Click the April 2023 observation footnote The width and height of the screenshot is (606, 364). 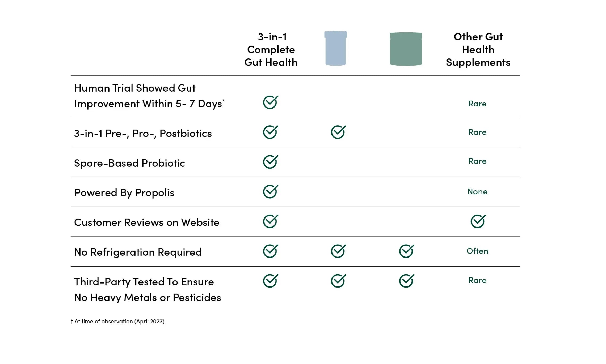118,322
